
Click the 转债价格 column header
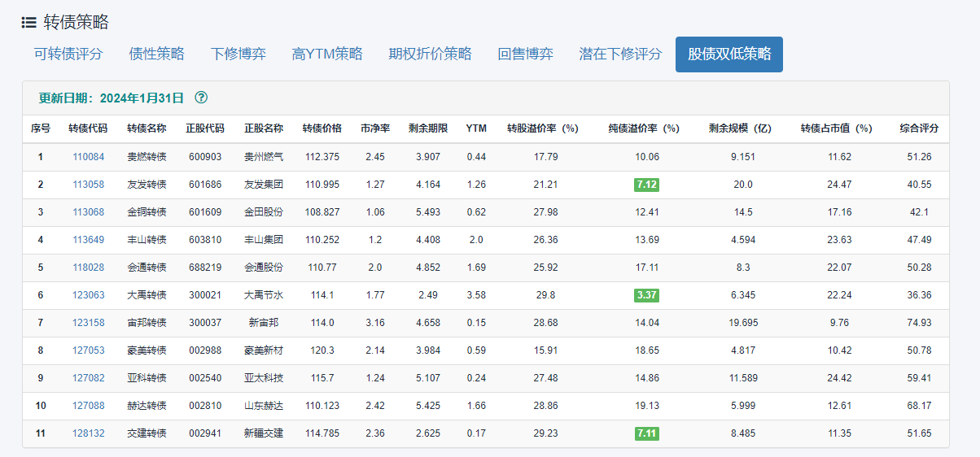click(x=322, y=128)
